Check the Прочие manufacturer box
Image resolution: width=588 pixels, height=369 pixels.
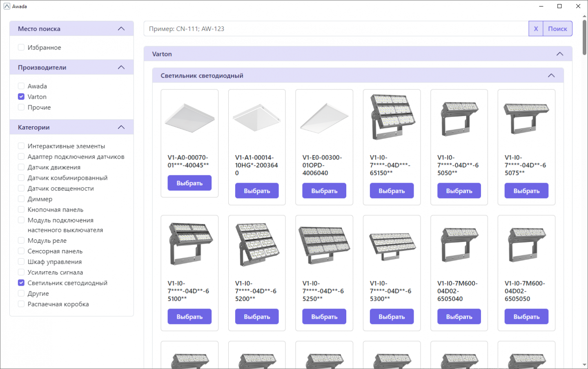click(x=21, y=107)
